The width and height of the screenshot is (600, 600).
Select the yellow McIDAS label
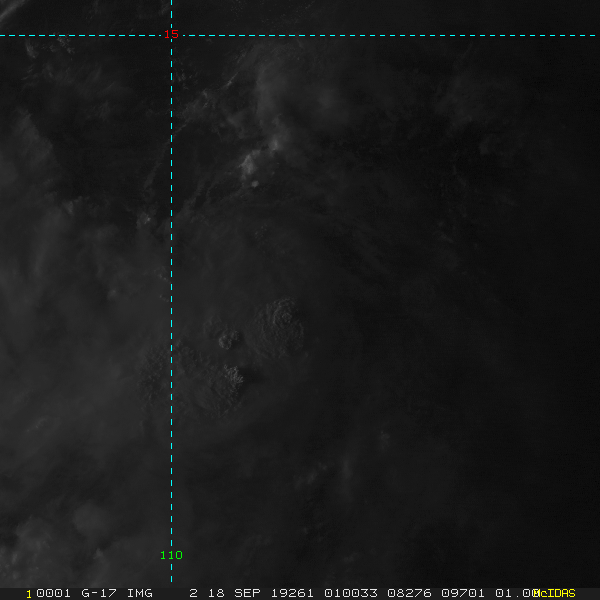[x=554, y=593]
